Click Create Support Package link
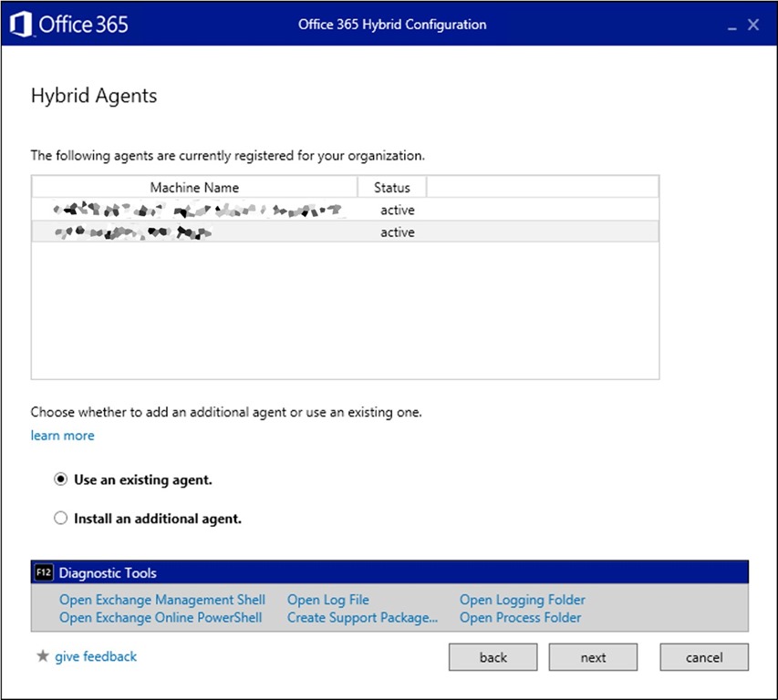The height and width of the screenshot is (700, 778). (x=362, y=617)
